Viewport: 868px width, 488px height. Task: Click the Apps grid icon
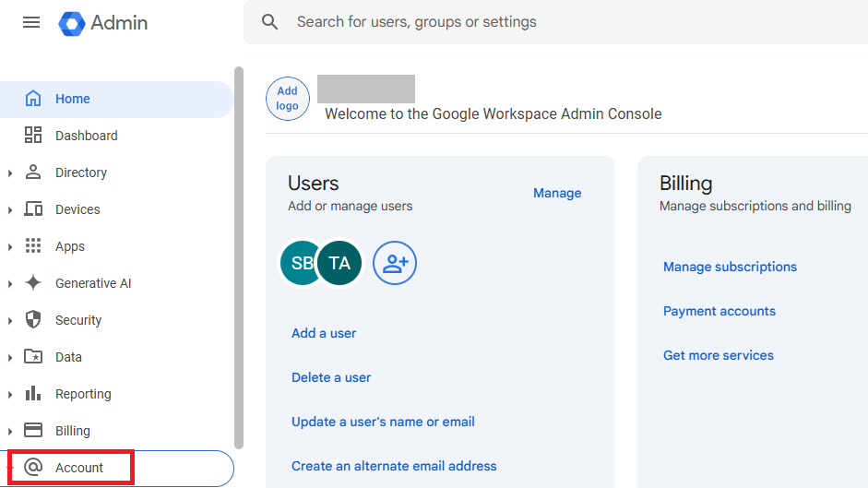point(33,246)
